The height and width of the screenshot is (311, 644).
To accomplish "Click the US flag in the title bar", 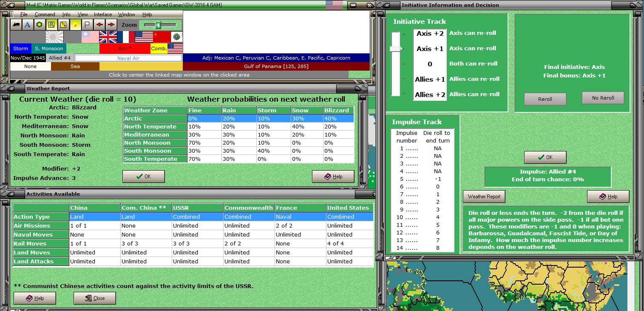I will [x=334, y=5].
